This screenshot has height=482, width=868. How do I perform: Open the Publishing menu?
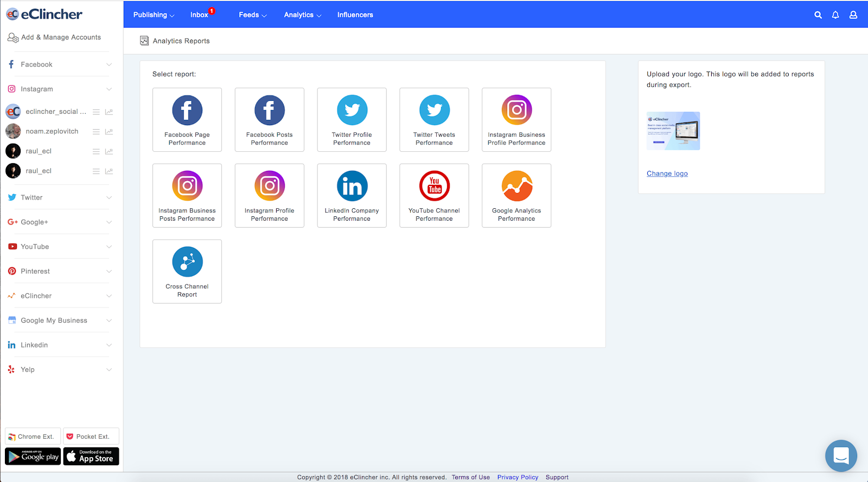(154, 15)
